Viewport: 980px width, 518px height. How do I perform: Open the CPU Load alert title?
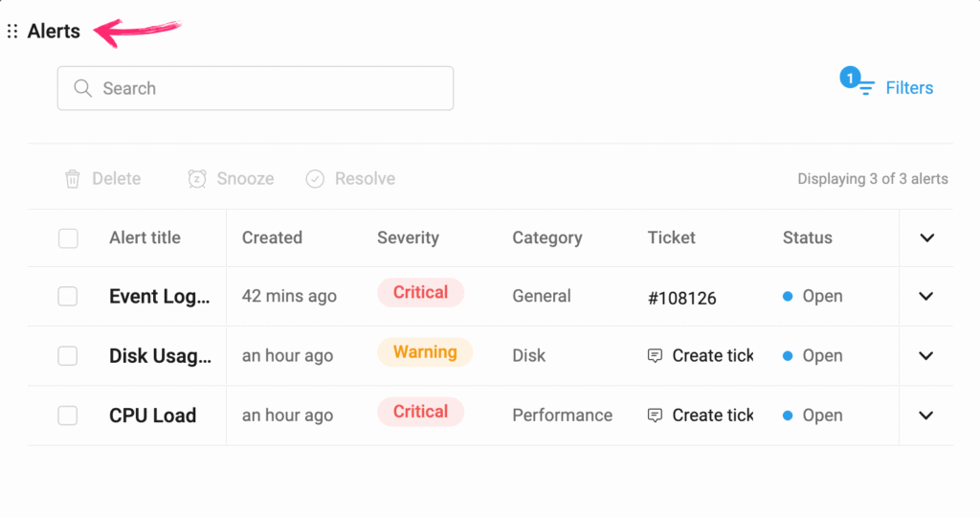pos(152,416)
